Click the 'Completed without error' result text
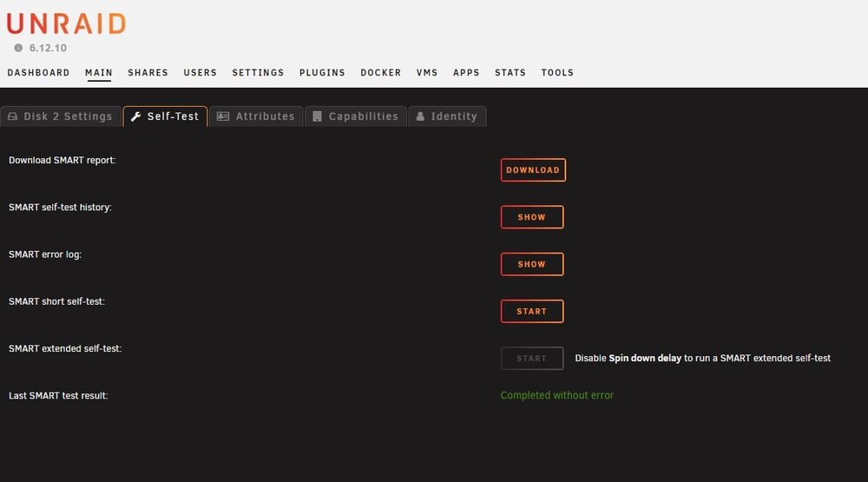This screenshot has height=482, width=868. (557, 395)
